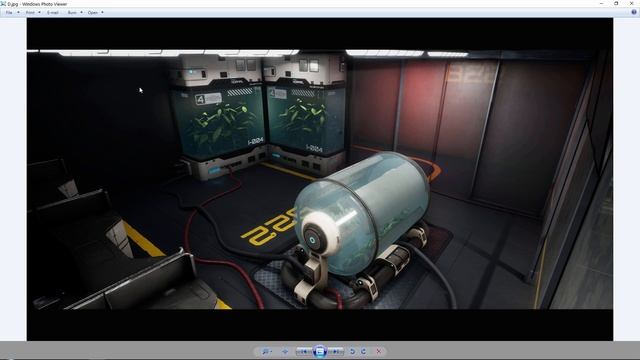Viewport: 640px width, 360px height.
Task: Expand the File dropdown arrow
Action: (x=18, y=13)
